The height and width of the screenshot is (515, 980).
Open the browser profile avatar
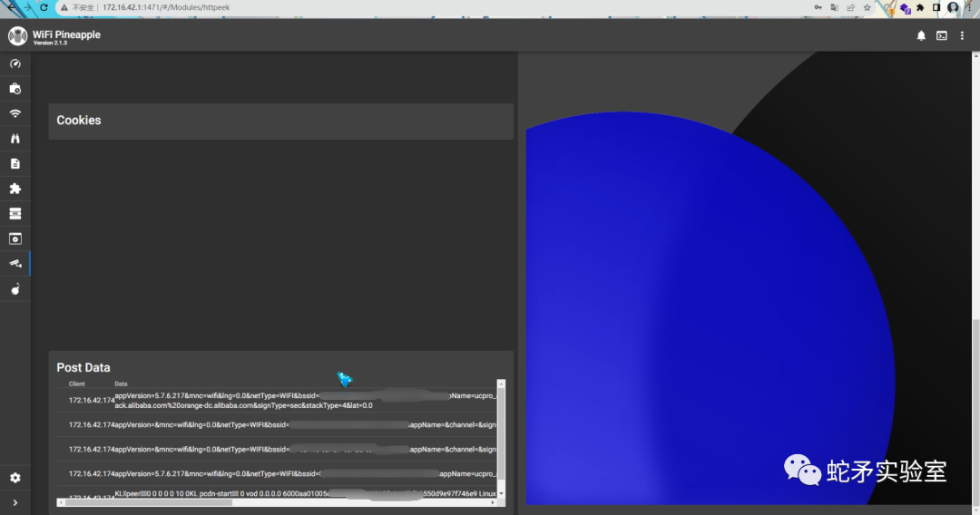[x=953, y=7]
